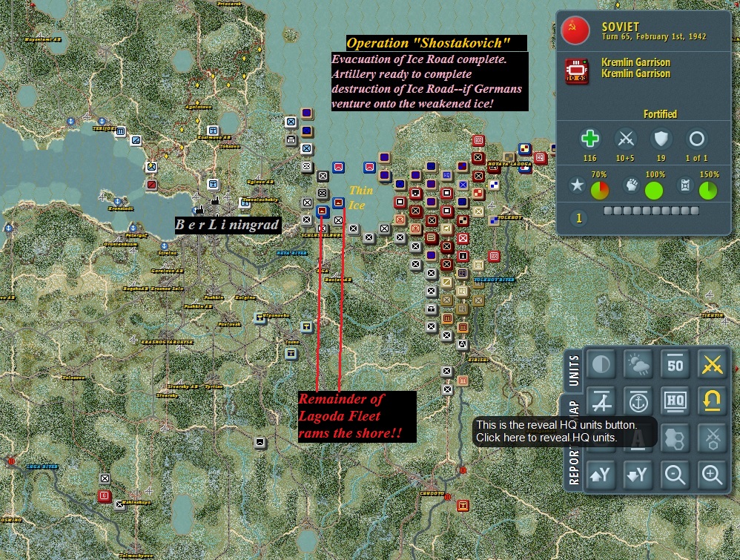Click the reveal HQ units button
The image size is (740, 560).
click(x=675, y=402)
